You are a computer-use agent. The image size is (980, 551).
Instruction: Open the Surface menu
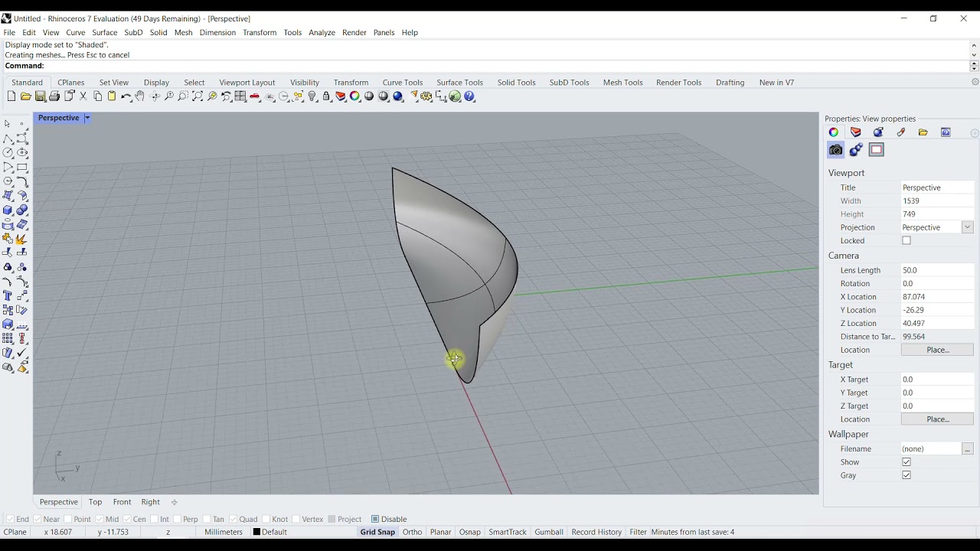(x=105, y=32)
